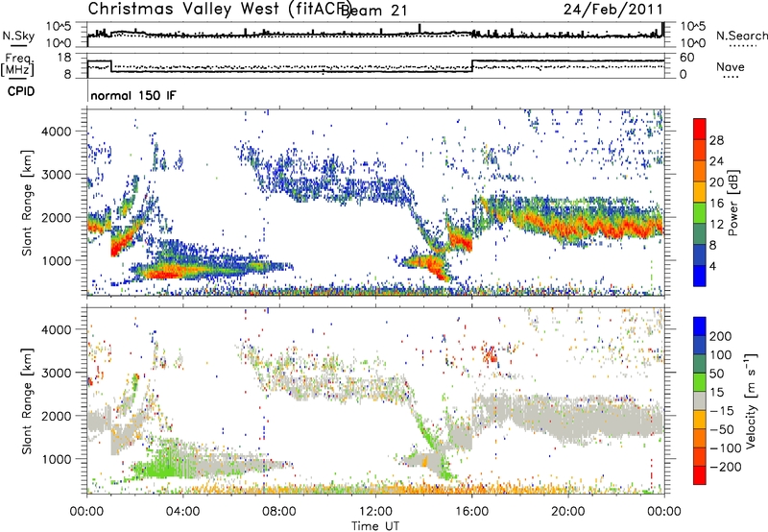The image size is (768, 532).
Task: Select the date '24/Feb/2011'
Action: pyautogui.click(x=613, y=10)
